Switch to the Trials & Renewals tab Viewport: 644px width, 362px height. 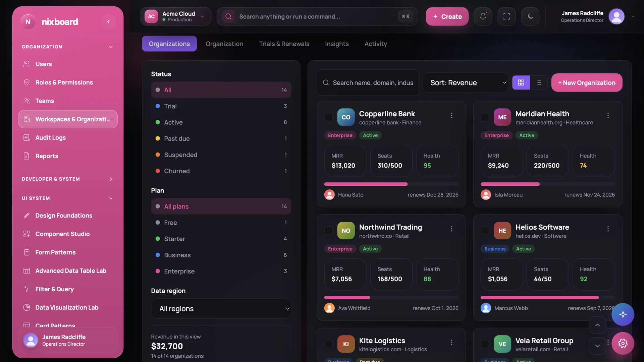(x=284, y=44)
